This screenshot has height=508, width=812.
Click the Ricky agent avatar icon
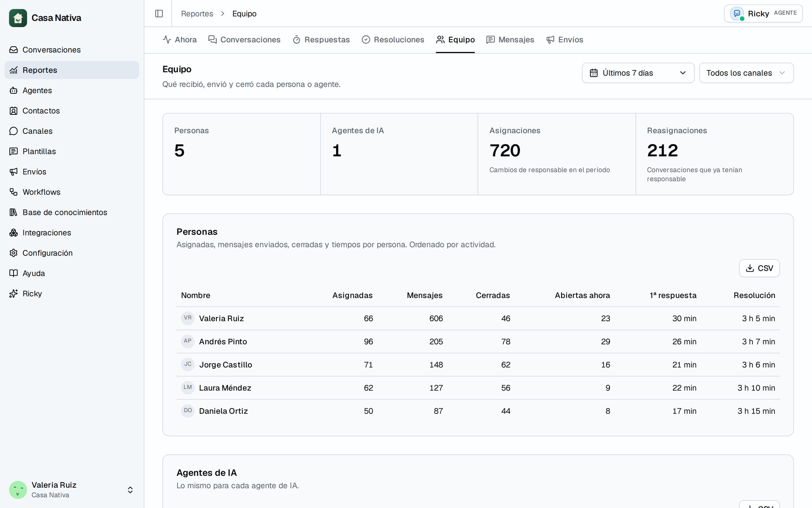coord(737,14)
